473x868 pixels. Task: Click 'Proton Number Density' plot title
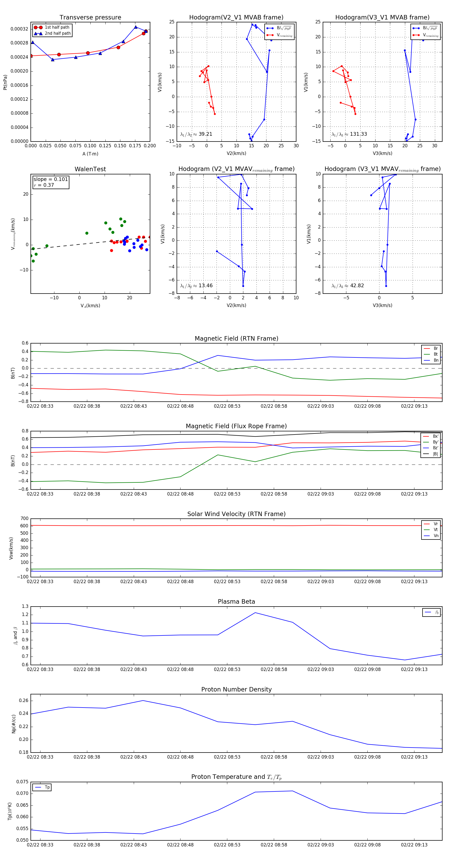236,689
